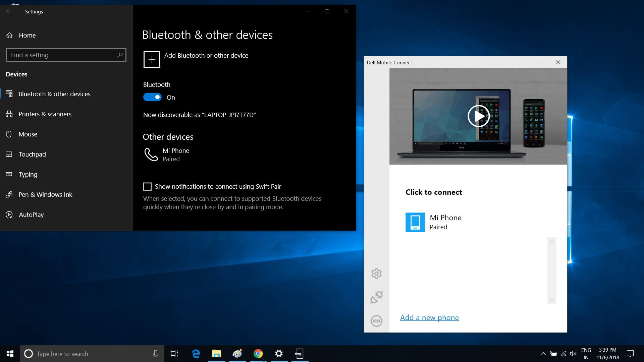Click Add a new phone link

(429, 317)
